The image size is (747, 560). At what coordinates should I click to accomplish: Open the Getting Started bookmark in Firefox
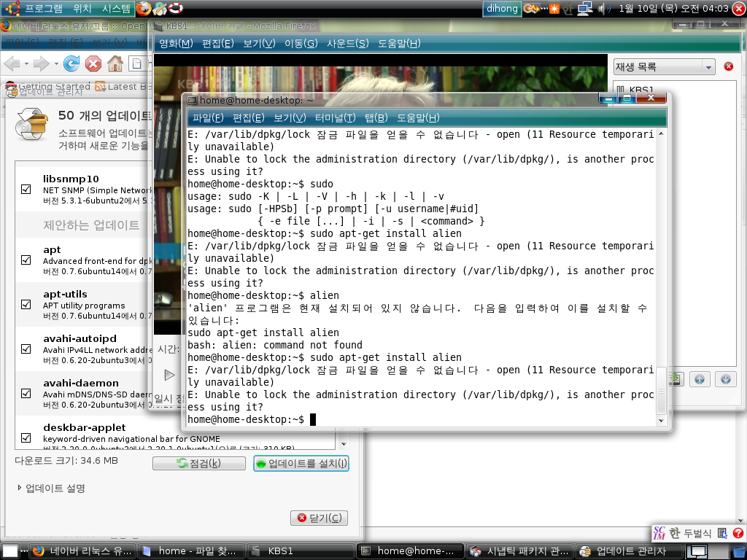[48, 86]
